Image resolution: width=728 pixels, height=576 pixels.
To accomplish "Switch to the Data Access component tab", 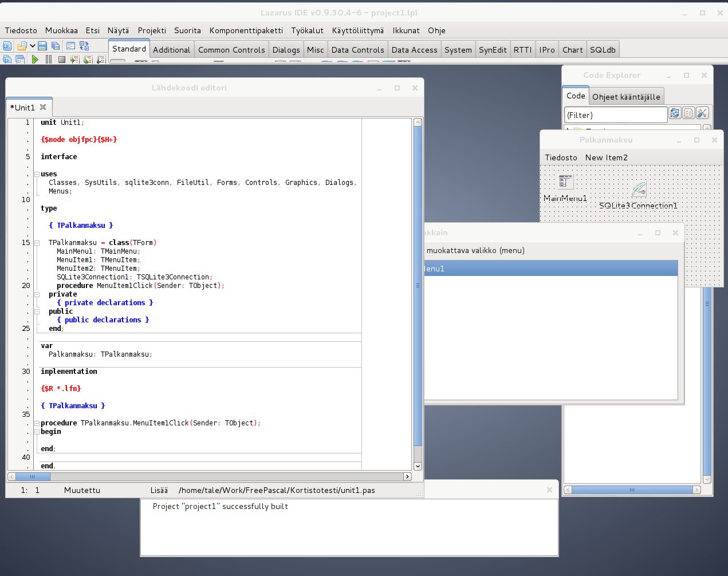I will click(x=414, y=50).
